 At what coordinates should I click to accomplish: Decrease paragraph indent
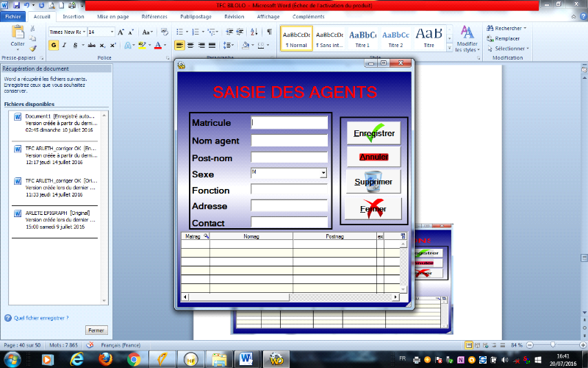point(229,32)
